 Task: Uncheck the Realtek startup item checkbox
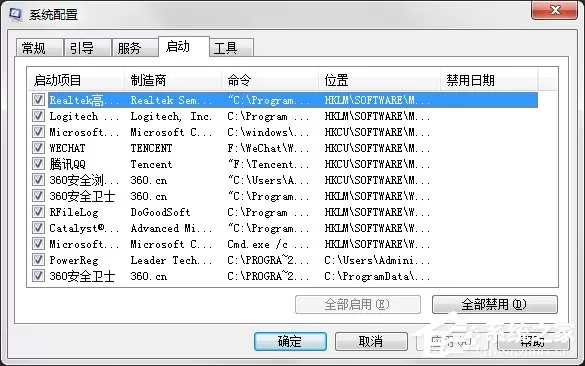[x=38, y=100]
